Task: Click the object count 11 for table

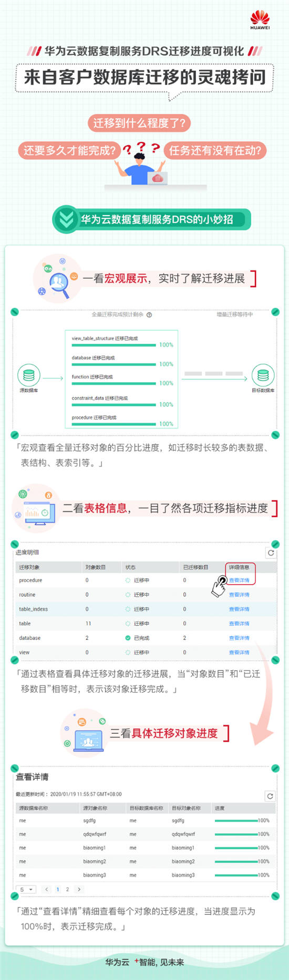Action: (88, 624)
